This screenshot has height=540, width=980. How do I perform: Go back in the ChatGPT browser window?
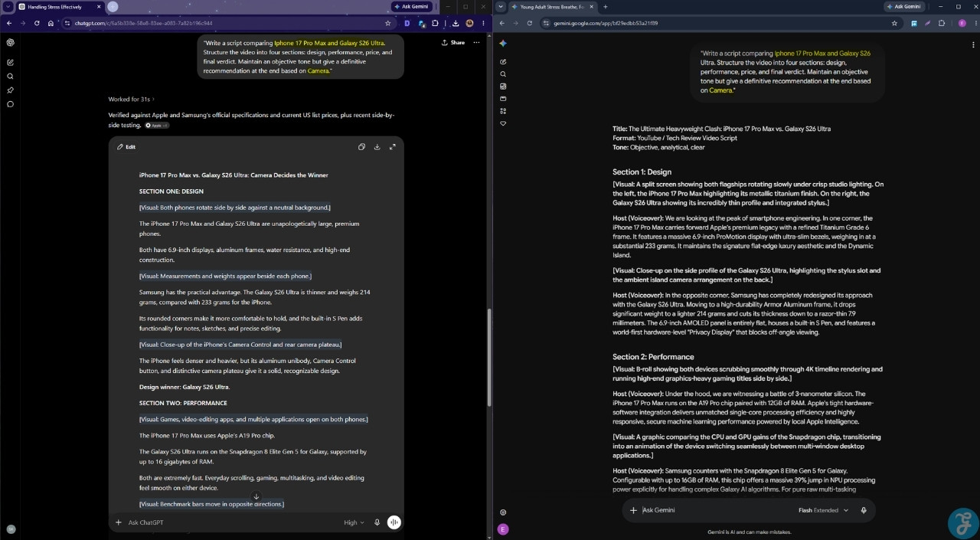(9, 23)
